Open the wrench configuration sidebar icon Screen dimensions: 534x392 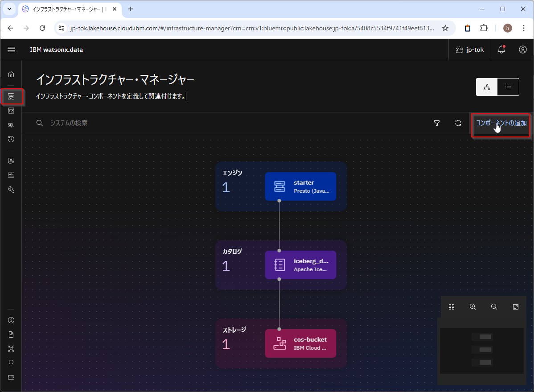tap(11, 190)
